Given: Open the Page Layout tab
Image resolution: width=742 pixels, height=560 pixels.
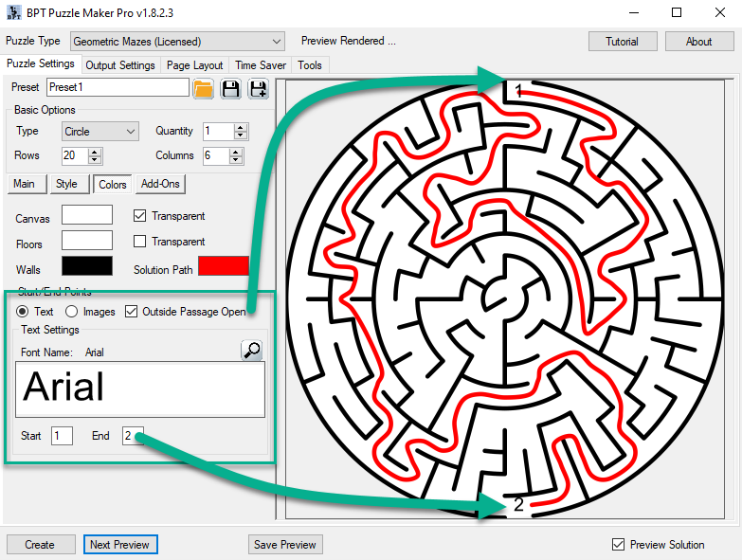Looking at the screenshot, I should [x=194, y=65].
